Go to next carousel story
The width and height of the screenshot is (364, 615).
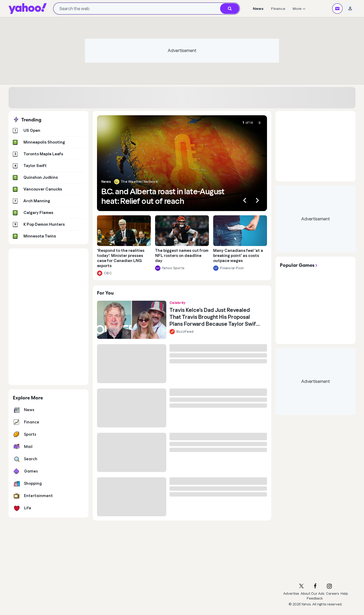257,200
